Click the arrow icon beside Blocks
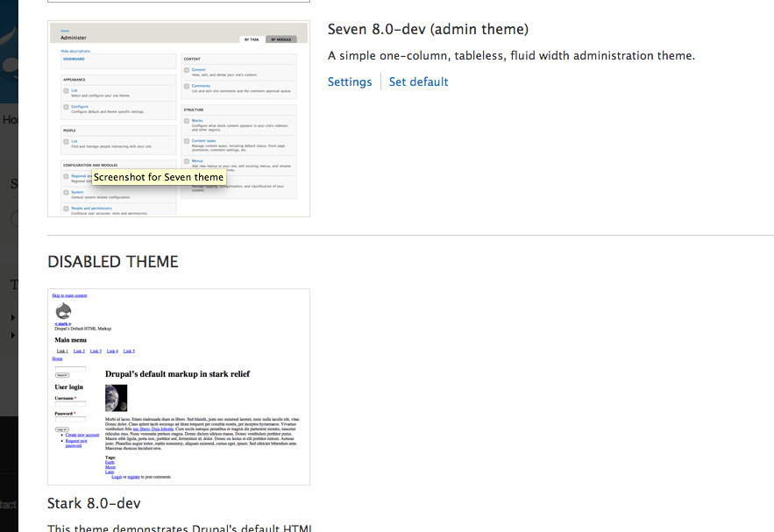 (185, 120)
